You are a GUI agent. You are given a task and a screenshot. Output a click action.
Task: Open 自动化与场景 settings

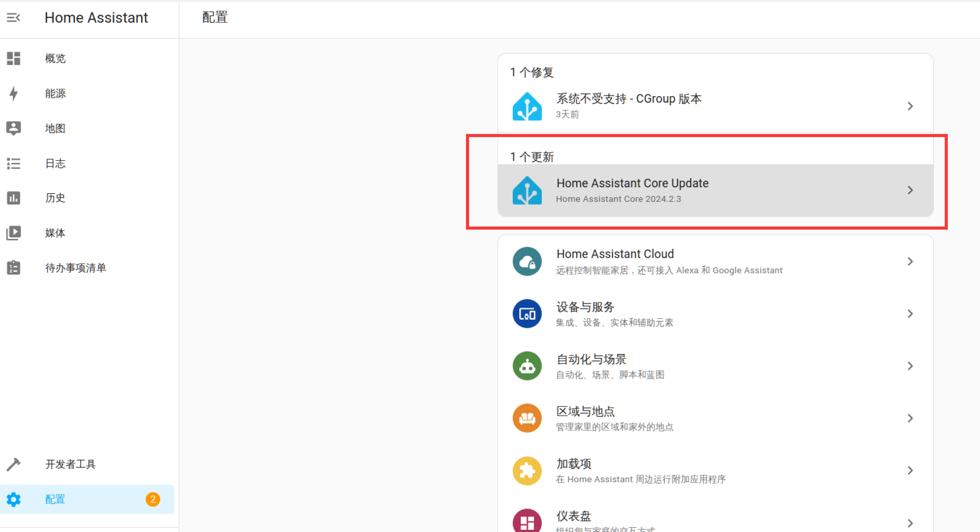pyautogui.click(x=715, y=366)
